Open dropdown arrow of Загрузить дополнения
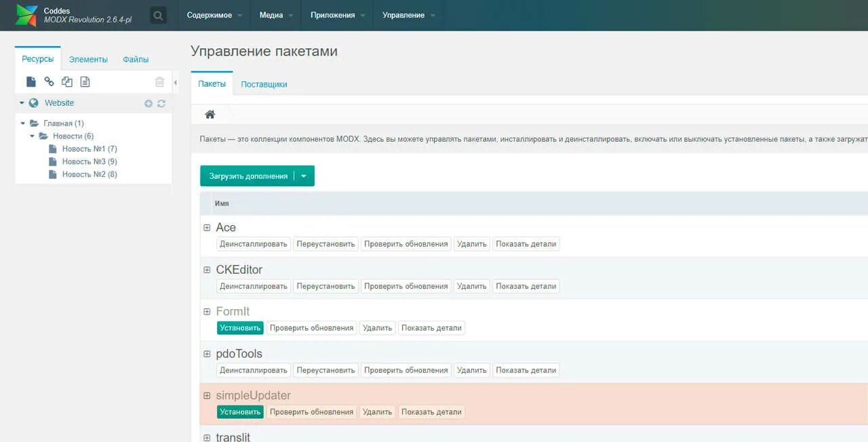 click(304, 176)
